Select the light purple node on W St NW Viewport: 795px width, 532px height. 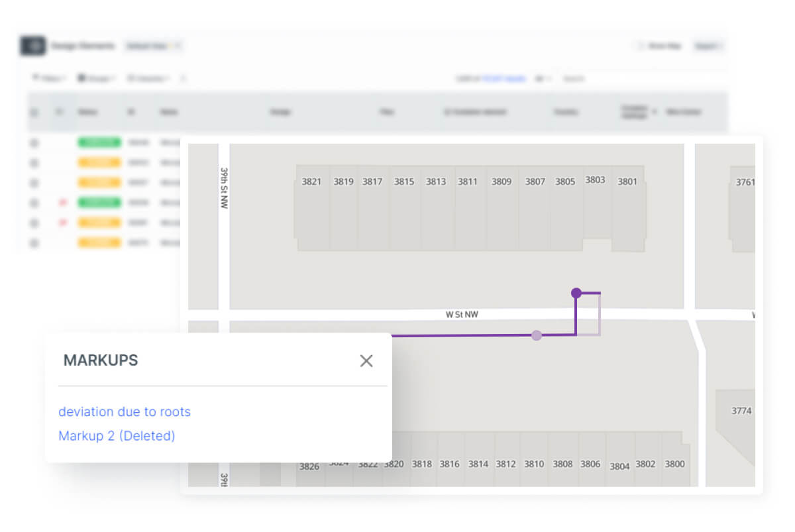point(537,336)
